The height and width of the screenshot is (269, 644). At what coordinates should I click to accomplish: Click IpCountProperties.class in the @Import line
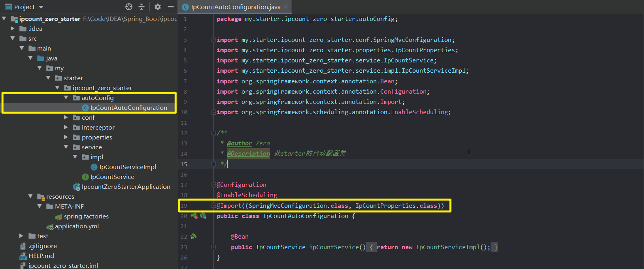pos(396,206)
